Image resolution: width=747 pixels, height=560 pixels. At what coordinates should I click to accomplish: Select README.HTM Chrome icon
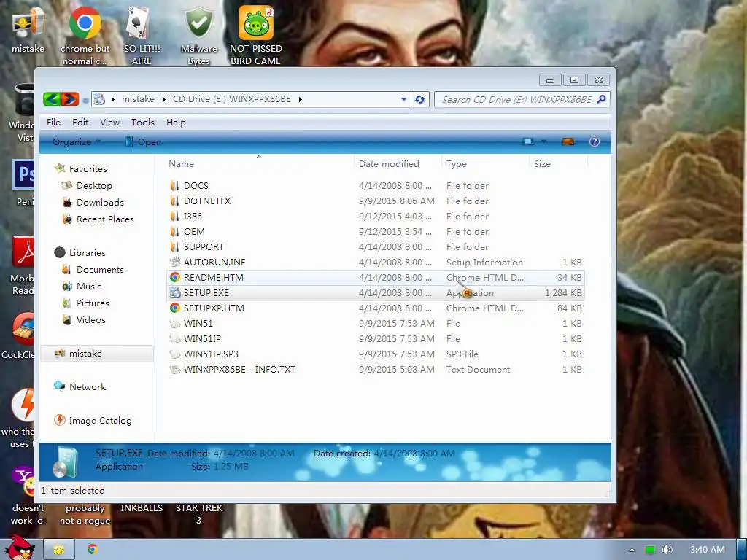pyautogui.click(x=175, y=277)
